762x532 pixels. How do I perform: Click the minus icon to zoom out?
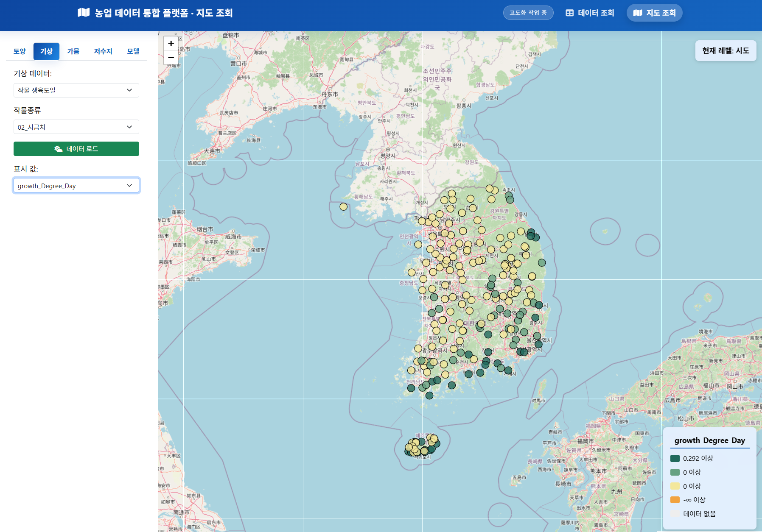coord(171,58)
